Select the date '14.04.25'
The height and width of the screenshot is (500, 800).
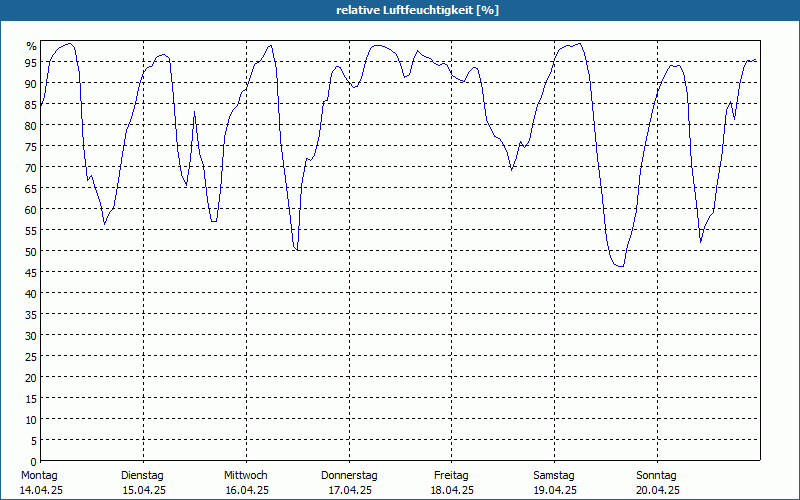point(41,490)
